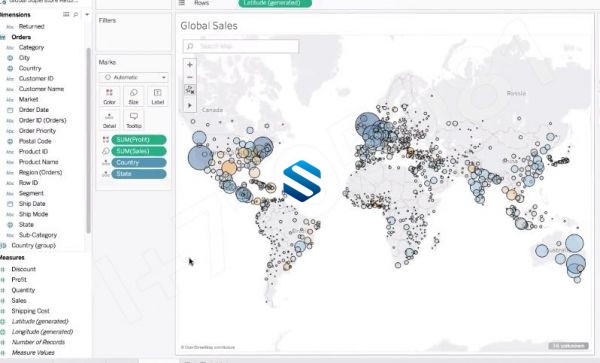This screenshot has height=363, width=600.
Task: Select the SUM(Sales) pill on Marks
Action: [139, 151]
